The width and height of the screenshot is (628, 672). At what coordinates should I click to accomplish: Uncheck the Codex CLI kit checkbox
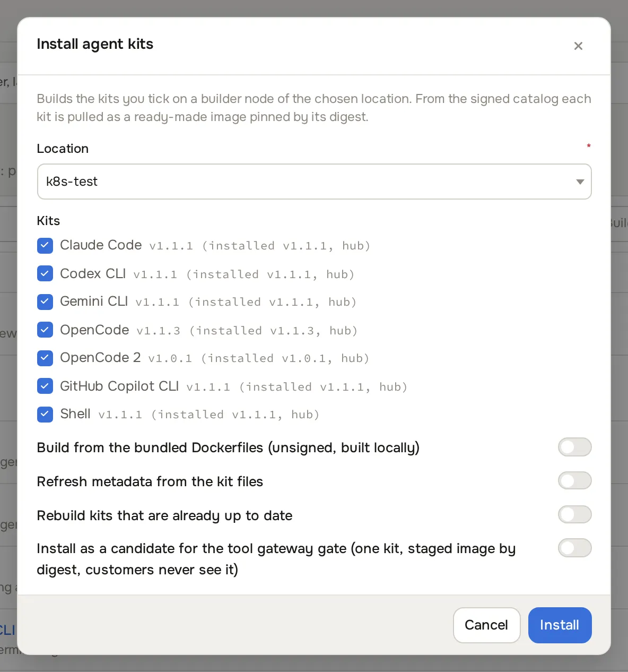click(x=45, y=273)
